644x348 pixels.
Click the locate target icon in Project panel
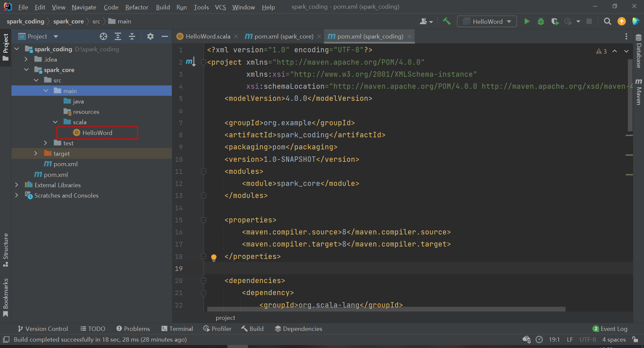coord(103,37)
